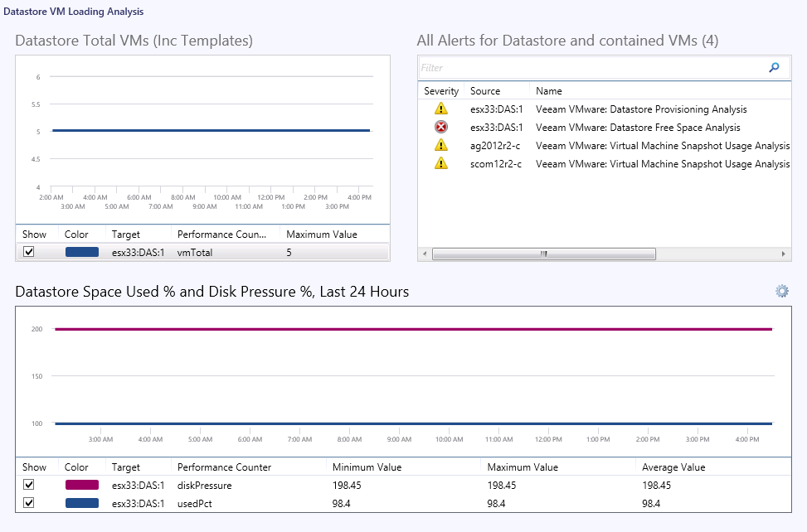
Task: Disable the Show checkbox for usedPct
Action: pos(31,502)
